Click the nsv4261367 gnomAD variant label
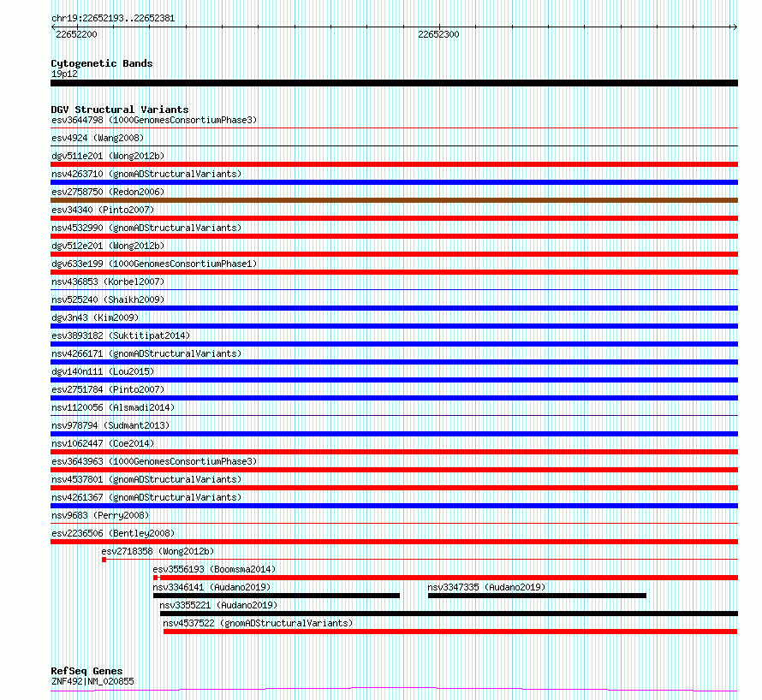 (x=146, y=497)
